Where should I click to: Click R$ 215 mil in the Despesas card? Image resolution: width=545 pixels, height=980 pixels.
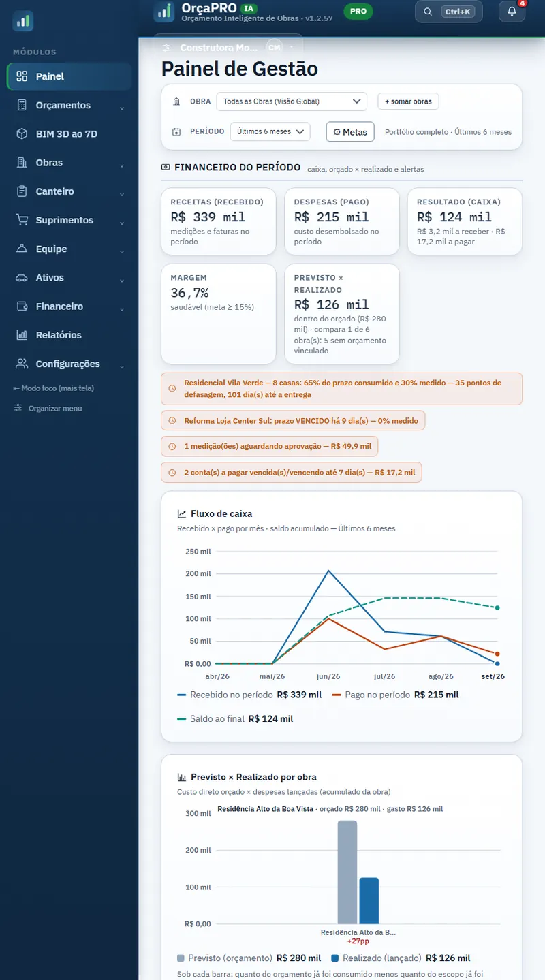pos(332,217)
